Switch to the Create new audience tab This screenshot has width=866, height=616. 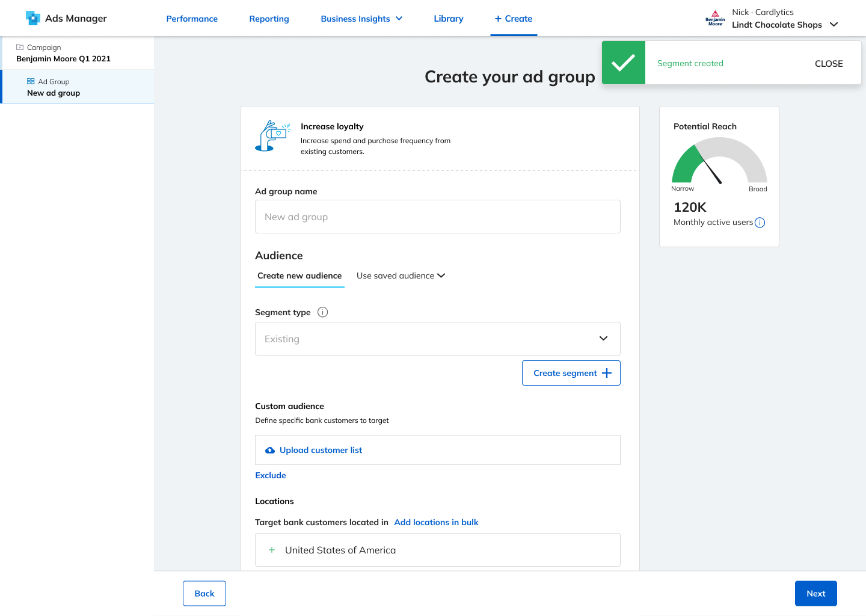pos(299,276)
